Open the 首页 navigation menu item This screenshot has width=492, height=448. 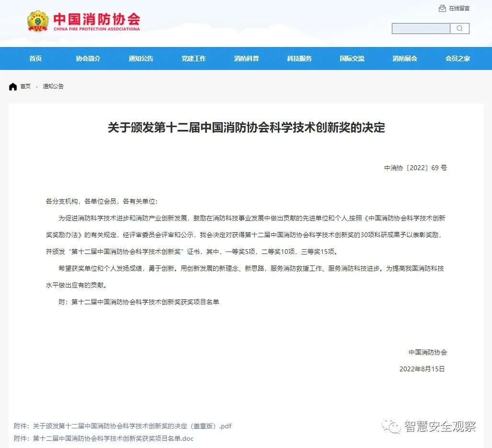click(34, 58)
